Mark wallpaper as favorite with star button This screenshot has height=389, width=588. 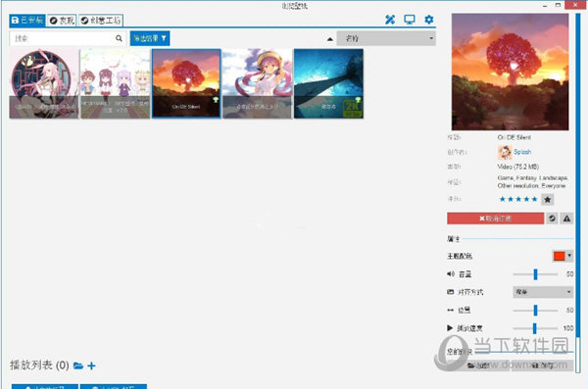click(547, 200)
